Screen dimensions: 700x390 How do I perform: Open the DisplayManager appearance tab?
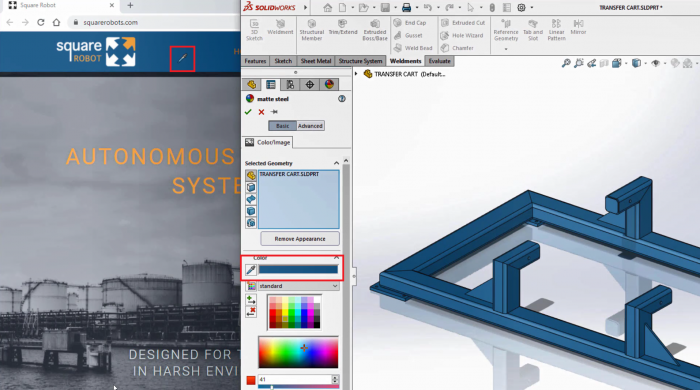tap(329, 84)
